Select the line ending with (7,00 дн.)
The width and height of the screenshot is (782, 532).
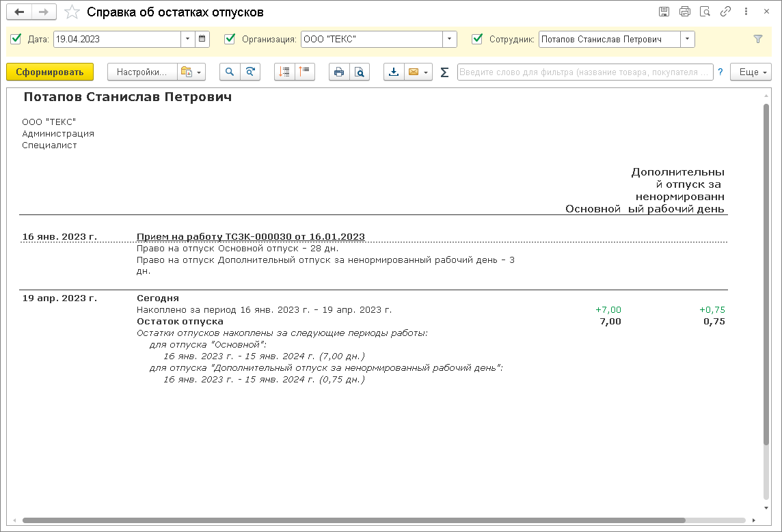click(x=265, y=356)
